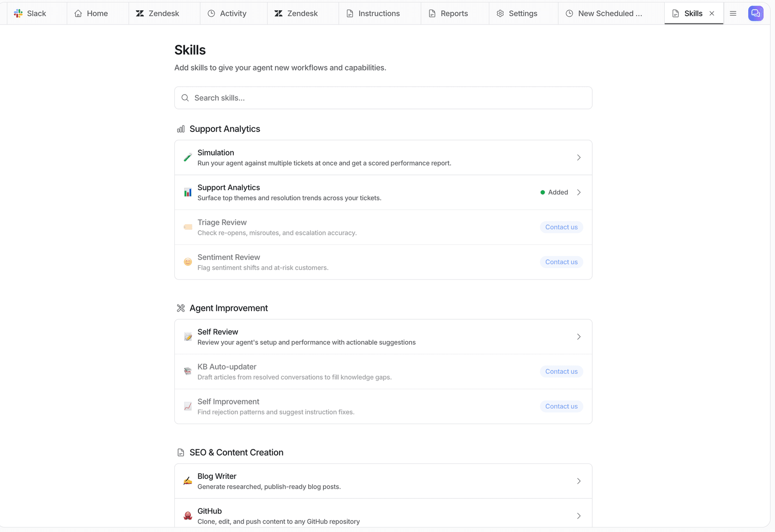
Task: Click the Support Analytics bar chart icon
Action: 188,192
